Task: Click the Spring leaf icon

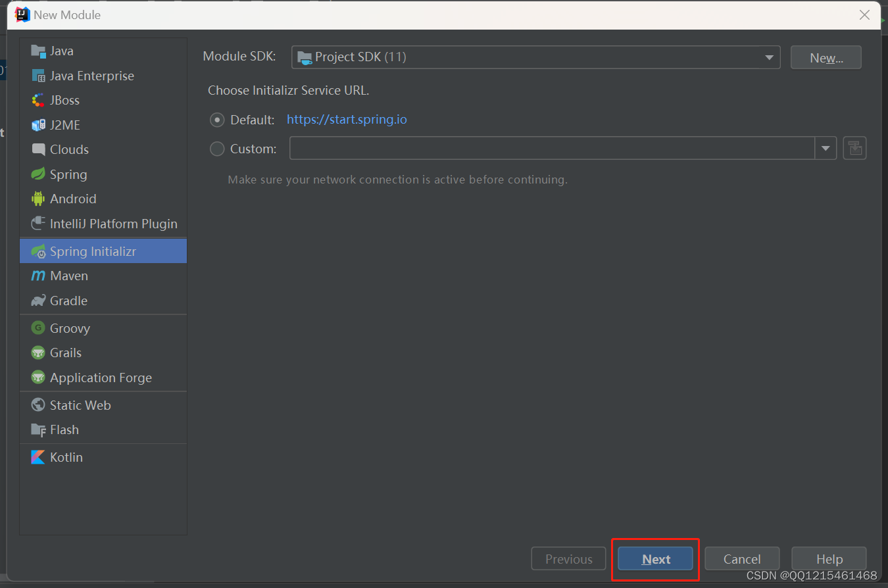Action: (x=38, y=174)
